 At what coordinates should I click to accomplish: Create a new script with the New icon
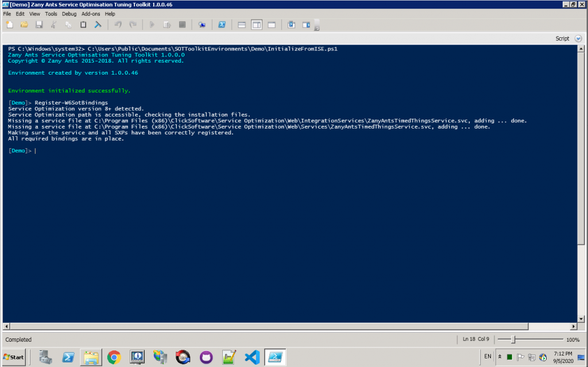coord(10,25)
